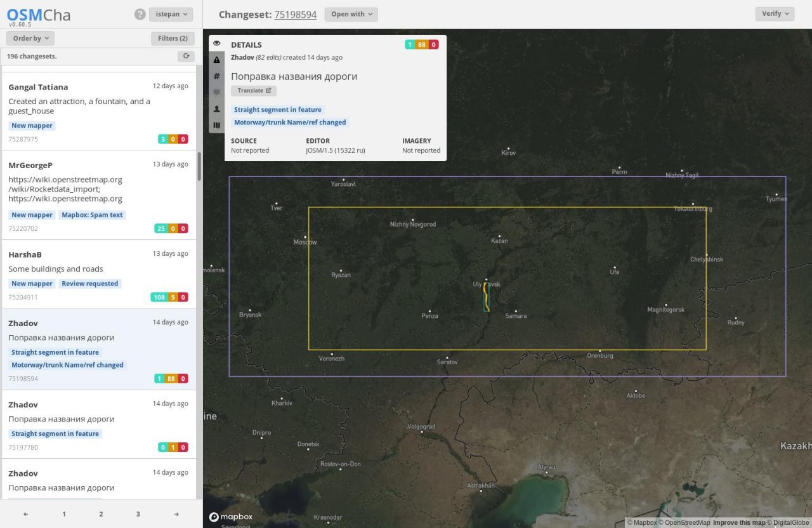Click the JOSM/1.5 (15322 ru) editor value

tap(336, 150)
